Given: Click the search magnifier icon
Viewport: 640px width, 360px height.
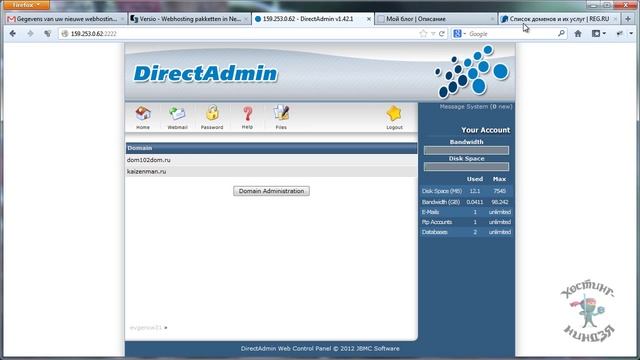Looking at the screenshot, I should click(x=562, y=33).
